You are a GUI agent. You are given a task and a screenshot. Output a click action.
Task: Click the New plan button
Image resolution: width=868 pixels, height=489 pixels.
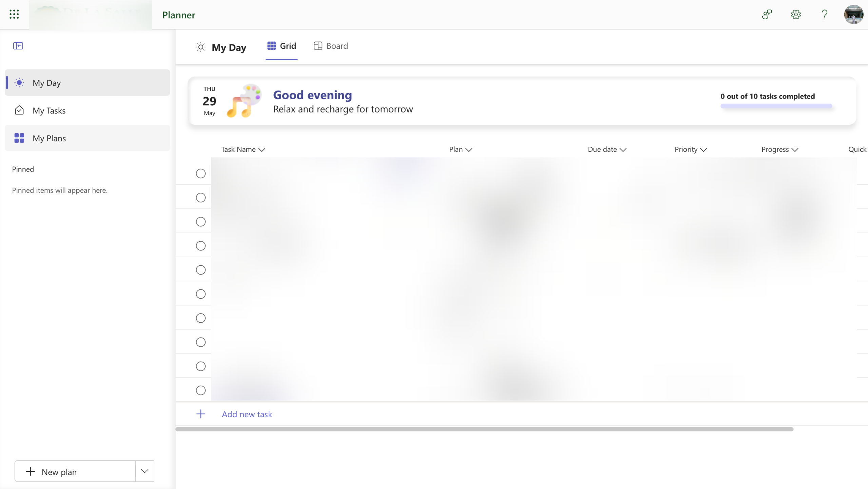click(75, 471)
